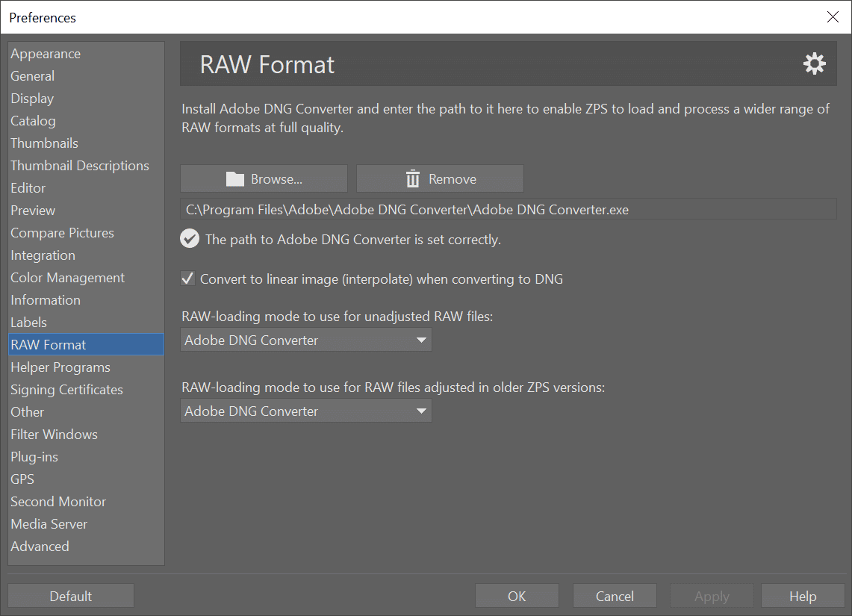Open Media Server preferences

click(86, 523)
